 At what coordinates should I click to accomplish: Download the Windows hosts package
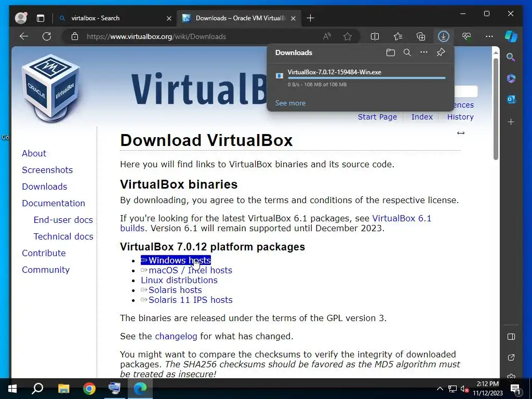pos(176,260)
